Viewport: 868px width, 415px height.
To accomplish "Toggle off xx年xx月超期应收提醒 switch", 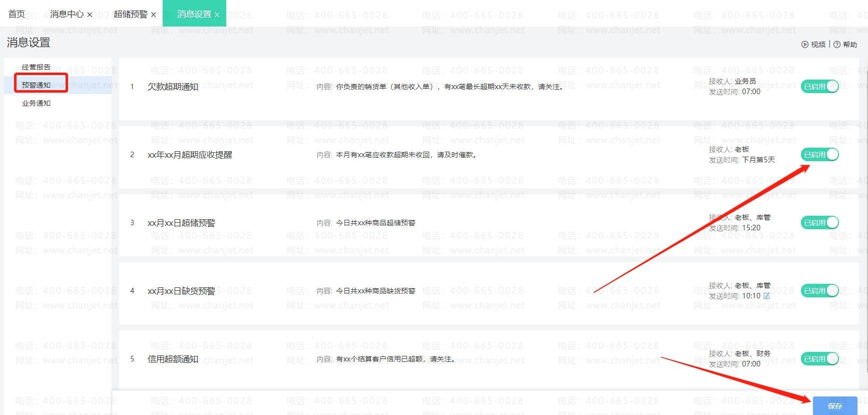I will pos(819,155).
